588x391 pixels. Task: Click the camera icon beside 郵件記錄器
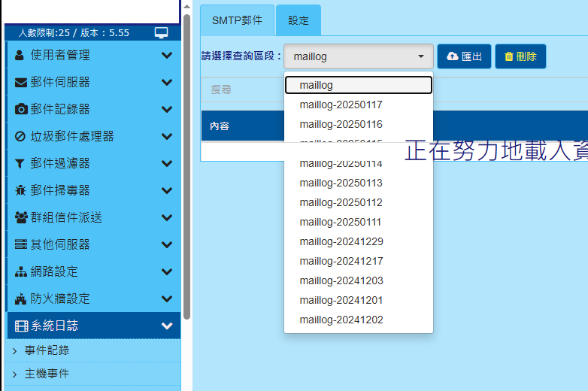click(x=21, y=109)
